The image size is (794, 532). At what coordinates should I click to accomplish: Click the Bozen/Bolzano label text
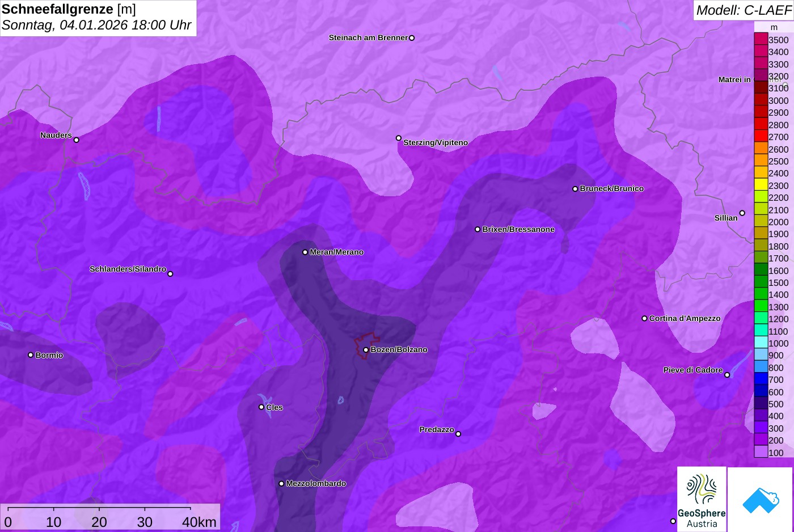coord(399,350)
